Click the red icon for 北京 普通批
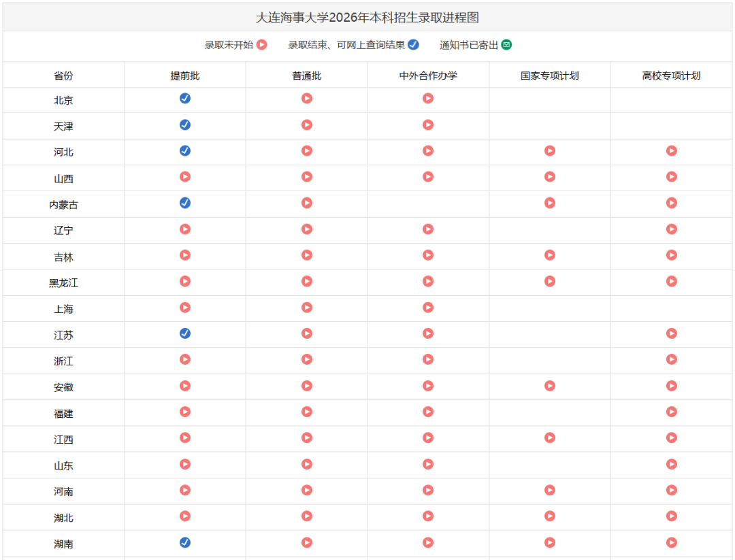This screenshot has width=735, height=560. click(306, 99)
